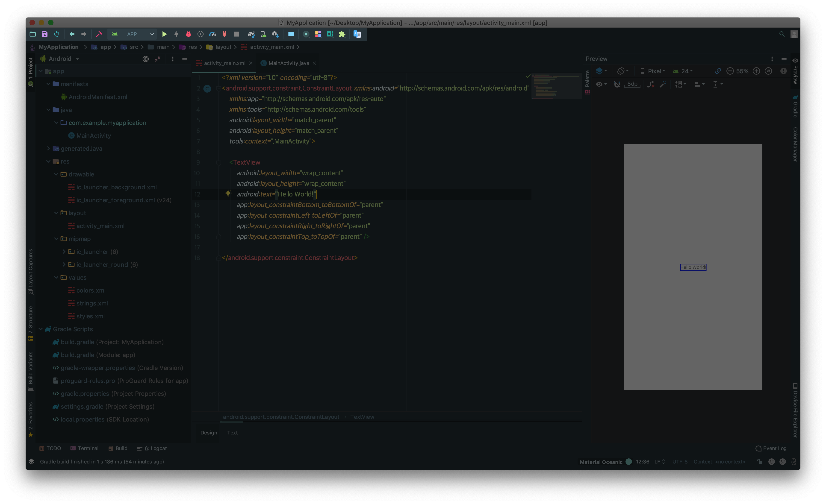Open the Event Log
The width and height of the screenshot is (826, 504).
tap(771, 448)
